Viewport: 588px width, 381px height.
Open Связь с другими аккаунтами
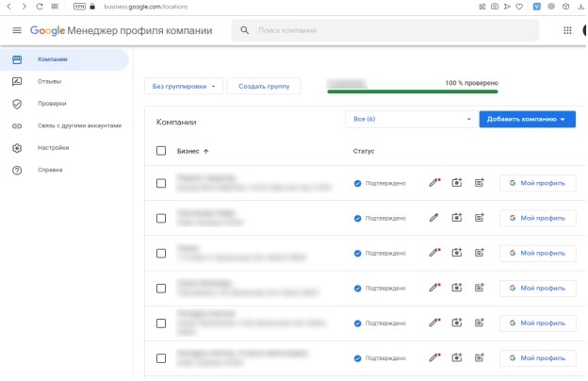click(79, 125)
